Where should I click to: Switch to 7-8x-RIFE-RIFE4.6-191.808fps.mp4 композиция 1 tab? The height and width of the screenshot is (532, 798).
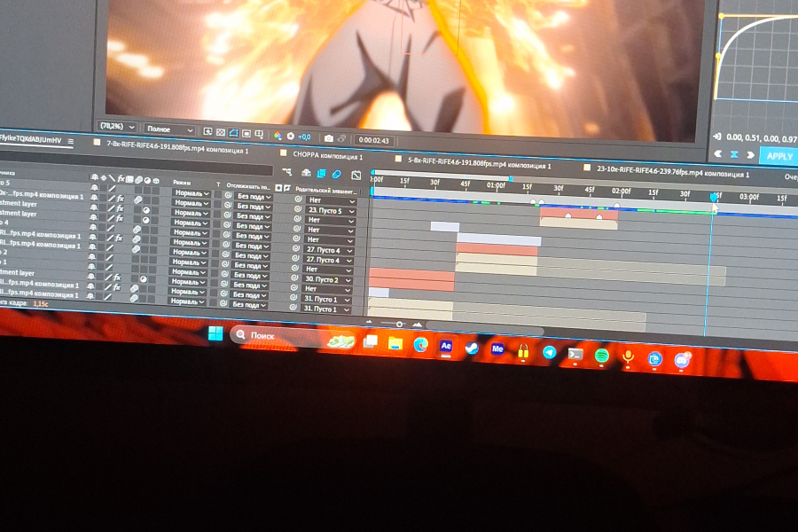177,147
